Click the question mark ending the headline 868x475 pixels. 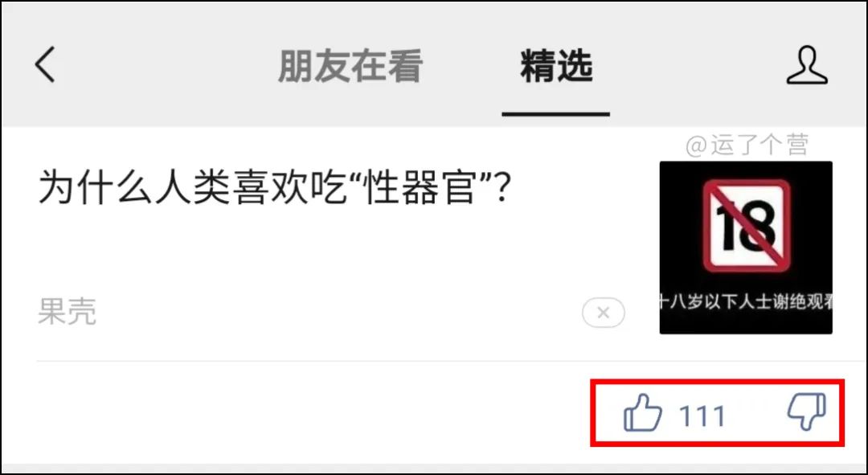click(501, 188)
